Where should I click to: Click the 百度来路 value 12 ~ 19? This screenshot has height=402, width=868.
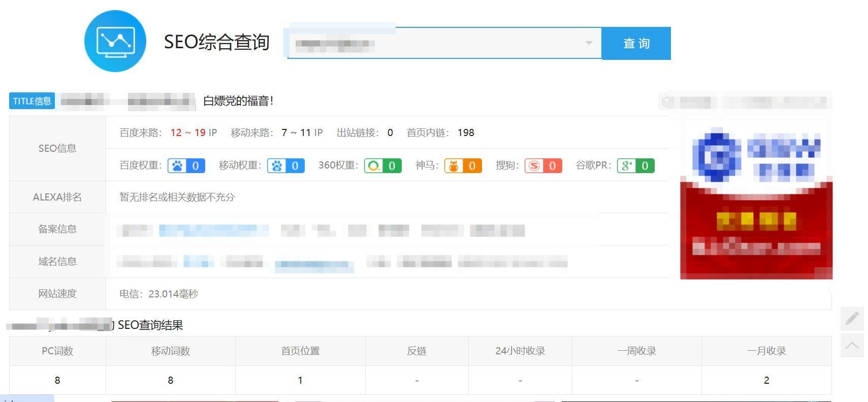pyautogui.click(x=188, y=132)
